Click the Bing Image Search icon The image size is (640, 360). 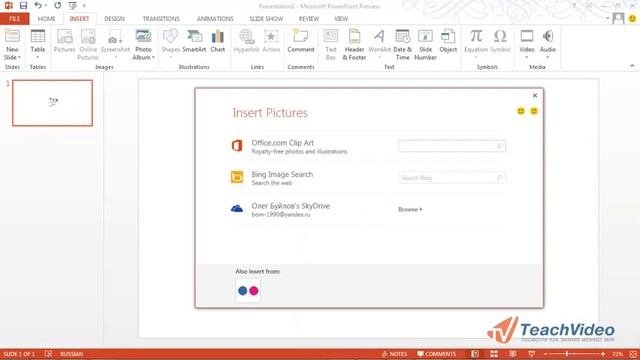[x=237, y=177]
